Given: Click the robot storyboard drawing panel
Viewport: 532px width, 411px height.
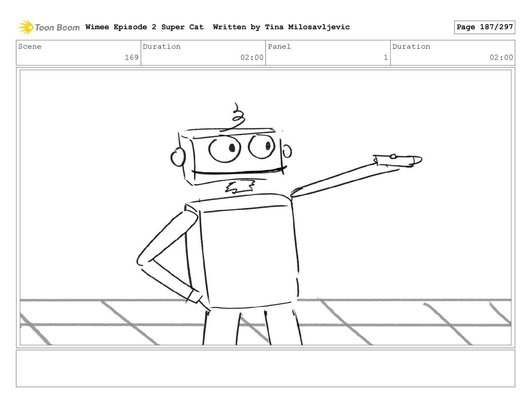Looking at the screenshot, I should coord(266,208).
